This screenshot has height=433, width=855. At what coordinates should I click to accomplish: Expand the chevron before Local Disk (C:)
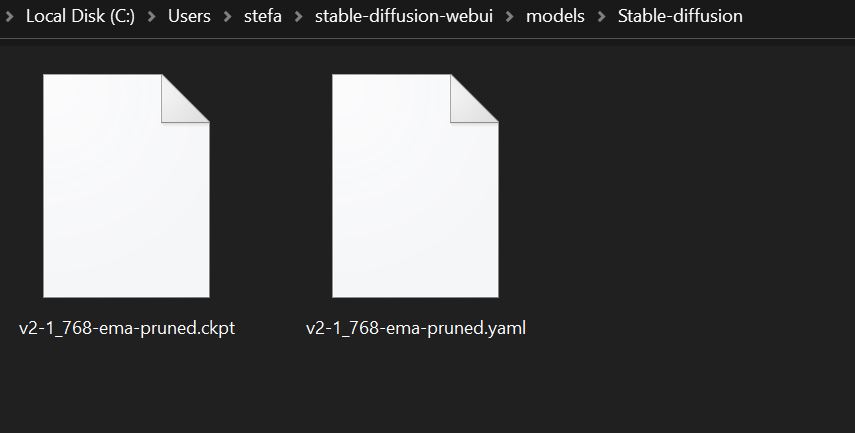(x=10, y=16)
